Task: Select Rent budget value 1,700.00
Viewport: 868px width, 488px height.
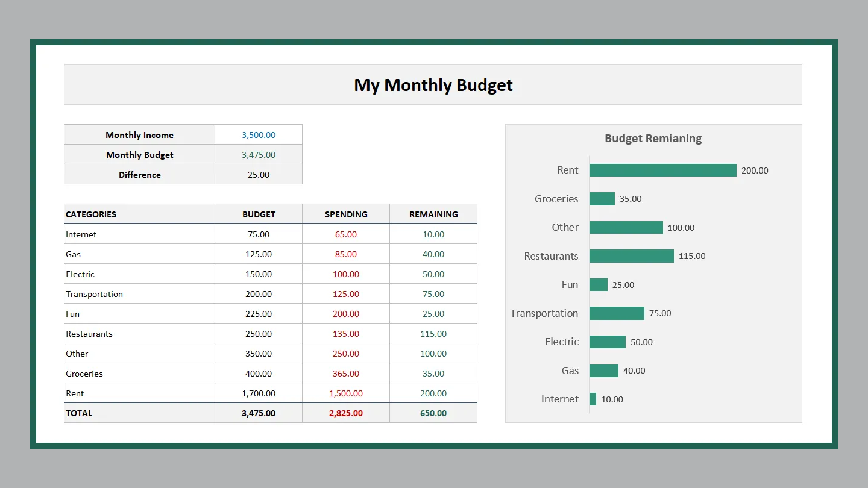Action: [259, 393]
